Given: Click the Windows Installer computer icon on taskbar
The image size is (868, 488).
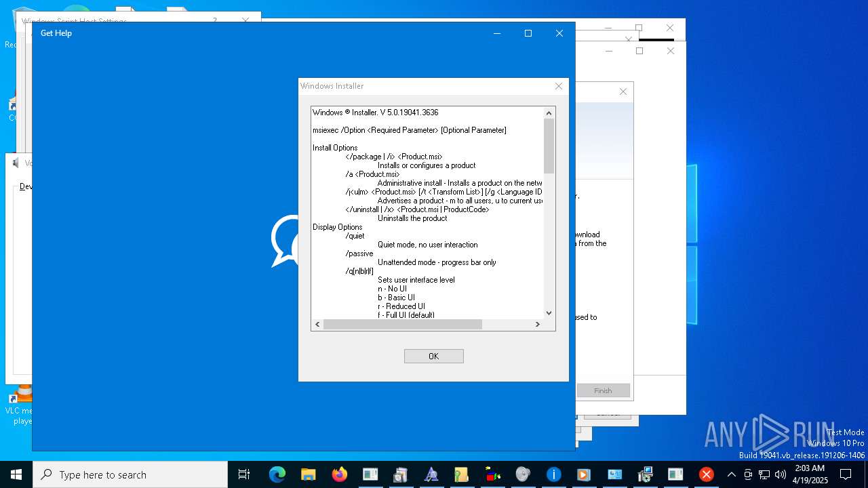Looking at the screenshot, I should click(x=645, y=474).
